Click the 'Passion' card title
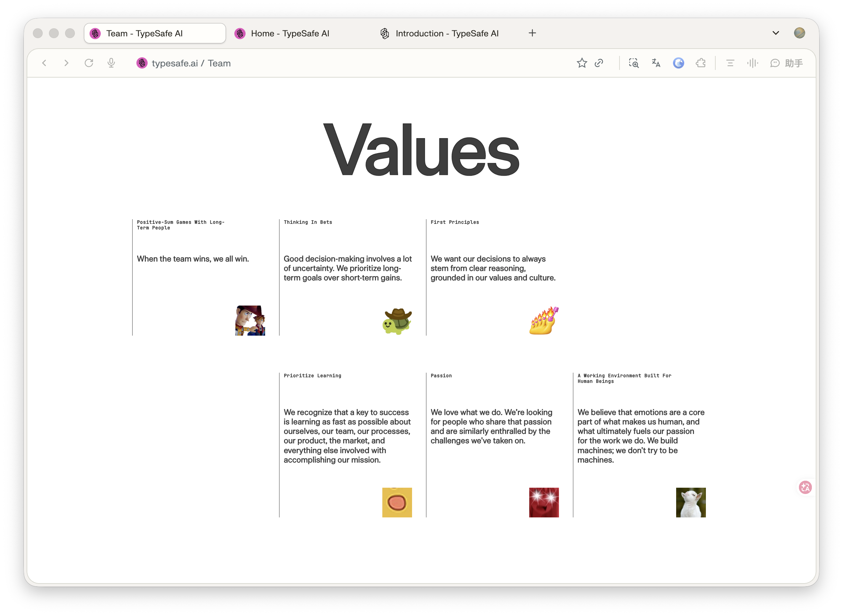843x616 pixels. (441, 375)
